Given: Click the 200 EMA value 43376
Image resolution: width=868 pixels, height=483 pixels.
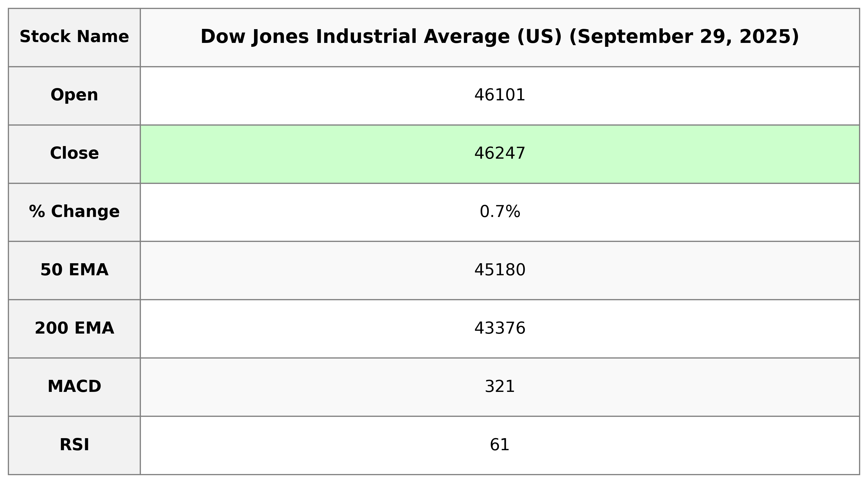Looking at the screenshot, I should (x=499, y=329).
